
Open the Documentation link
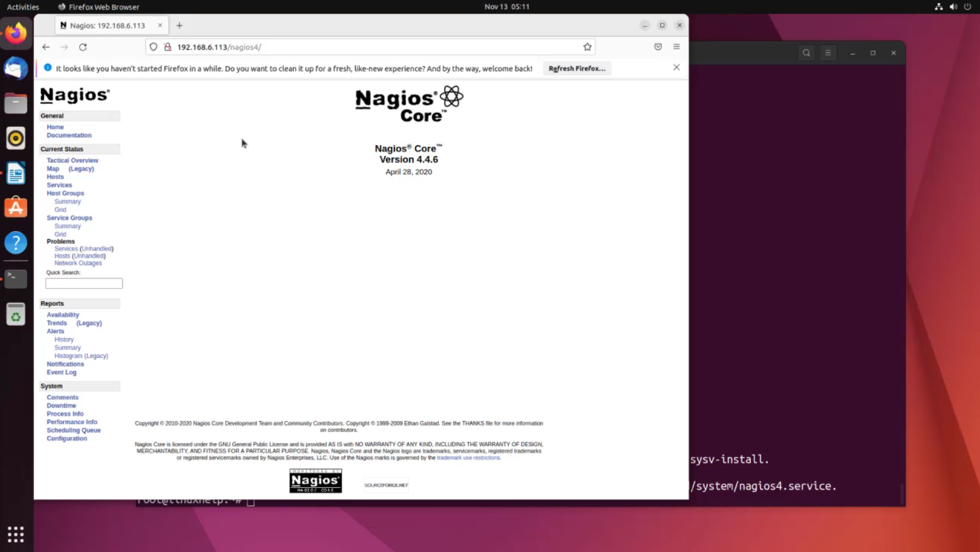coord(69,135)
